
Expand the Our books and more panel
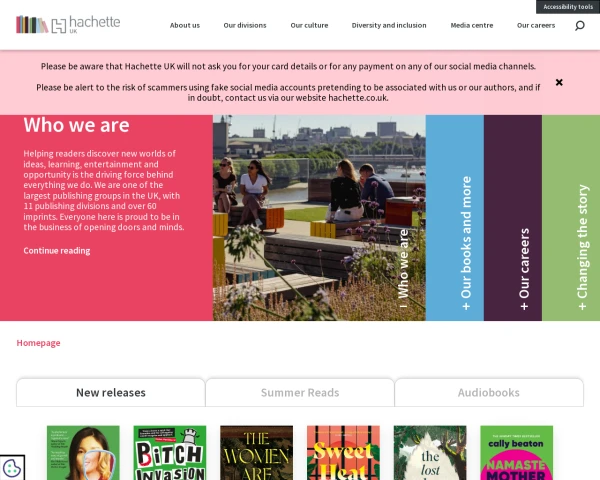466,243
